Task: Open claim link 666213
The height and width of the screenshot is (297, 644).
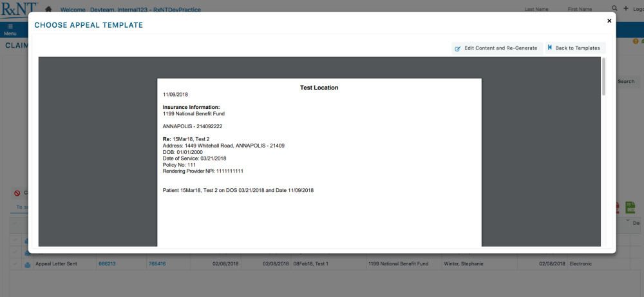Action: 107,263
